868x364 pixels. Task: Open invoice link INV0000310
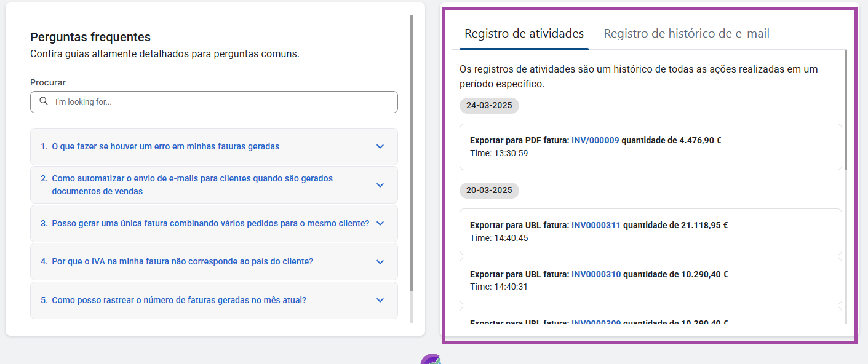[x=595, y=275]
